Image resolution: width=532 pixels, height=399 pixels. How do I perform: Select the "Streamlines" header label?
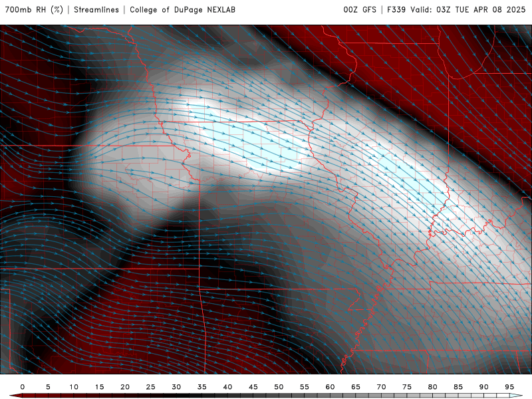(96, 10)
